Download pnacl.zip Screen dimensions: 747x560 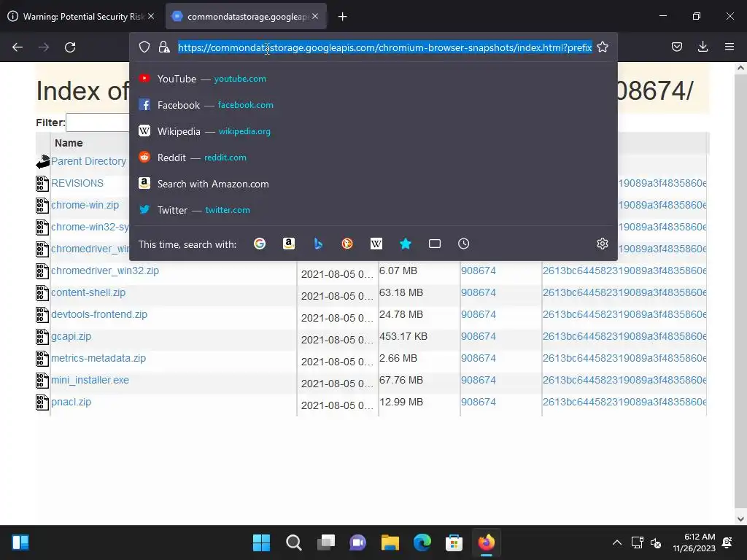[x=71, y=402]
